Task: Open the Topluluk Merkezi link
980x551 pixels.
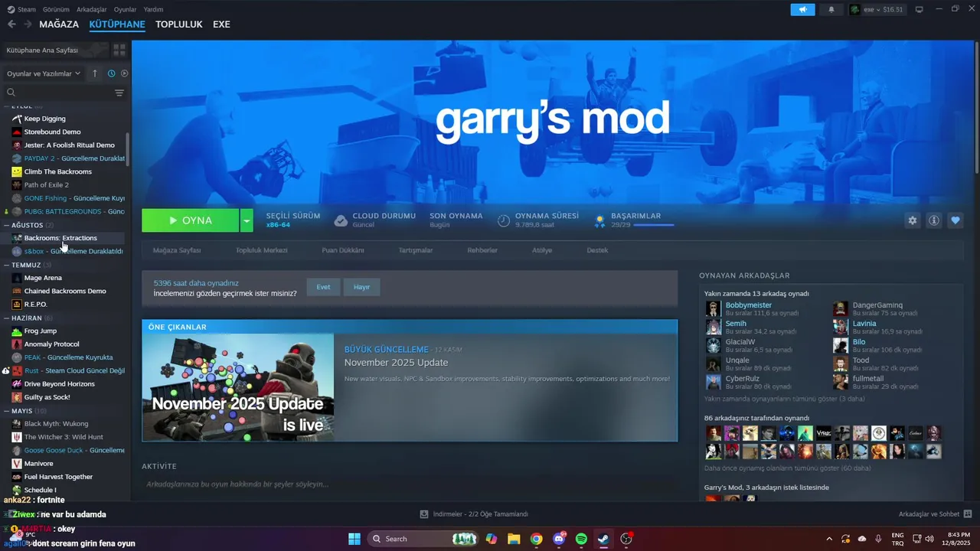Action: pos(261,250)
